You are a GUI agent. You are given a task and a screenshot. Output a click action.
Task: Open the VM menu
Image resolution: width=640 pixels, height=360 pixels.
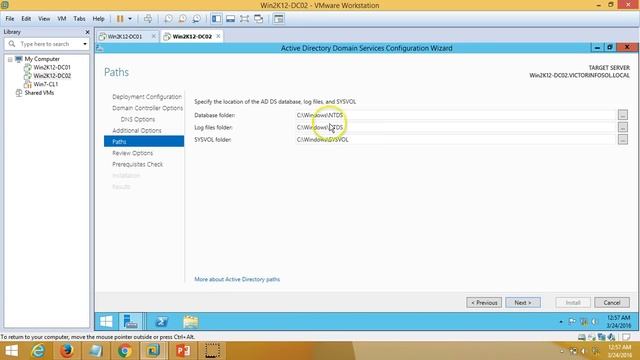(x=62, y=19)
